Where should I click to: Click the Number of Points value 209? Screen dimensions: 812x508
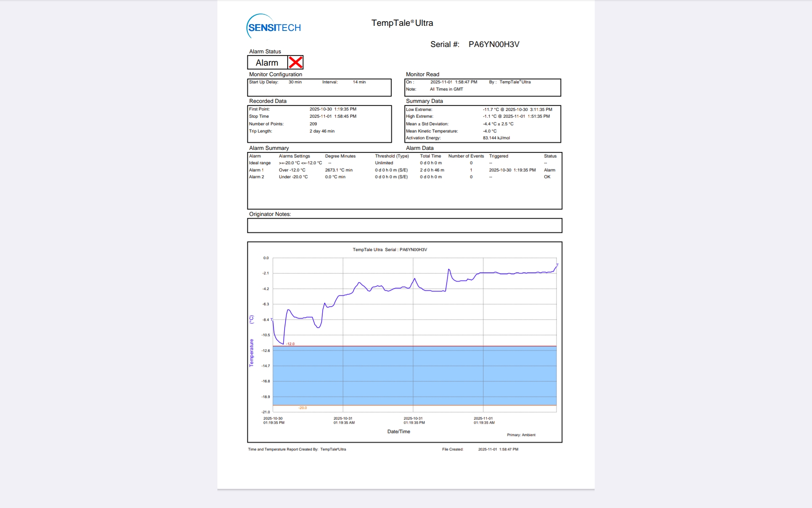point(313,124)
